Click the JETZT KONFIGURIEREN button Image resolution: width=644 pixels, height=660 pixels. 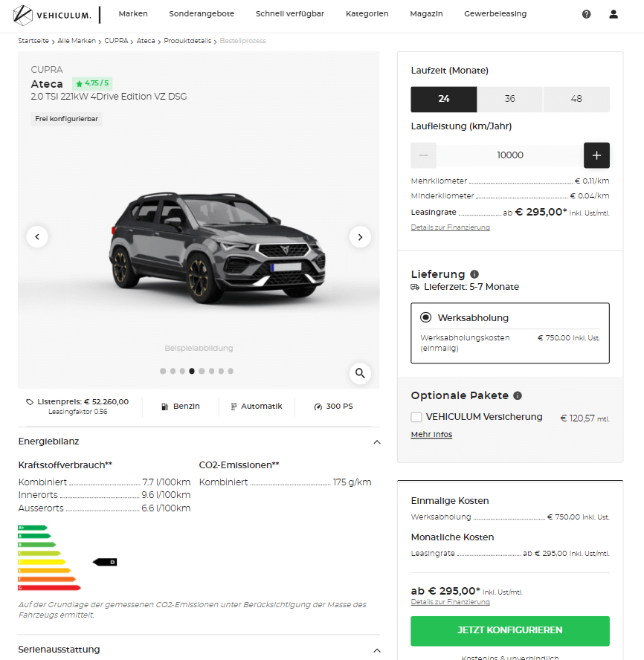pos(509,630)
